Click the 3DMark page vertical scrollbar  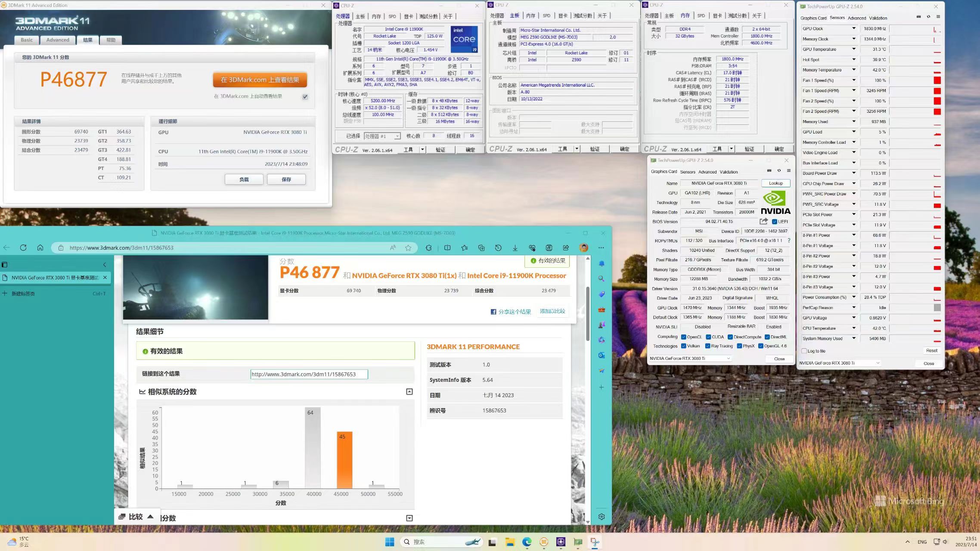[588, 313]
